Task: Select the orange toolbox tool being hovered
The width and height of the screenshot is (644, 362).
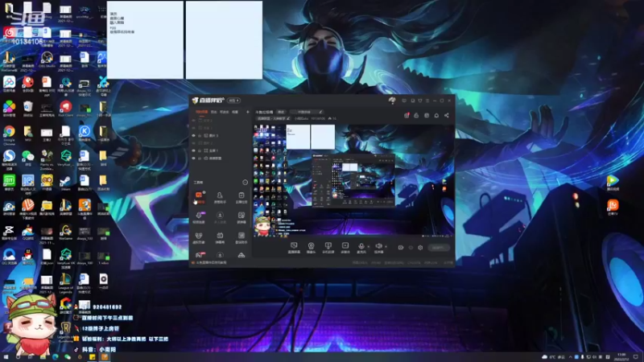Action: coord(199,197)
